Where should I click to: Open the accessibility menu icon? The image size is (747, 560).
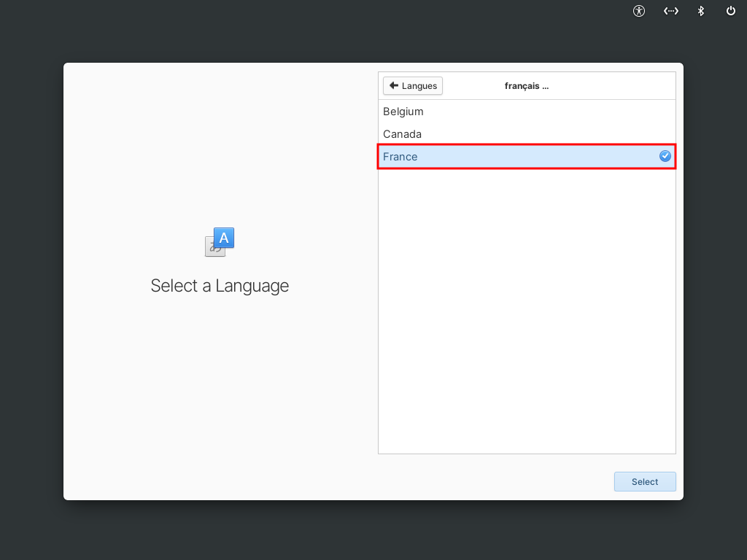point(639,11)
